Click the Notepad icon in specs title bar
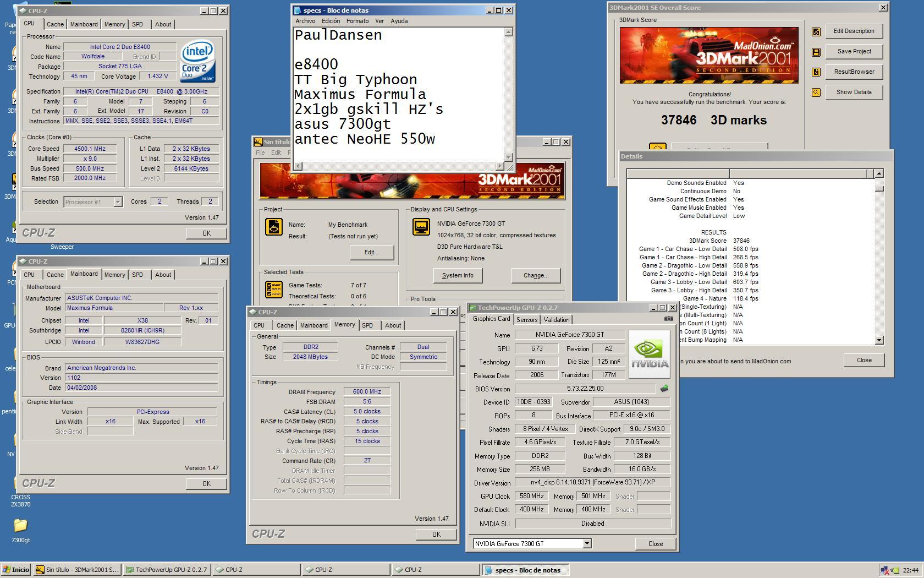The image size is (924, 578). point(298,10)
